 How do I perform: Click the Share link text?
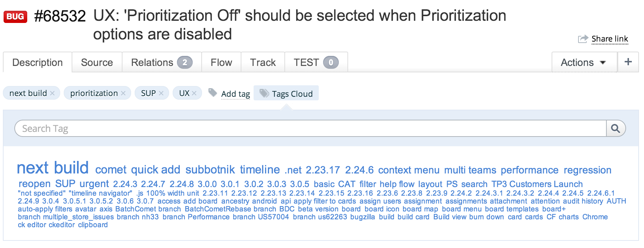[x=610, y=39]
